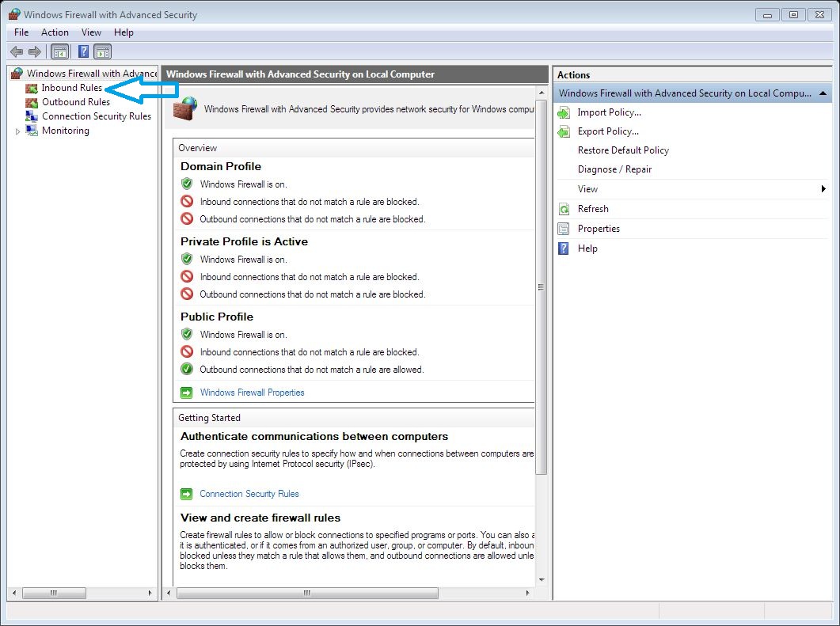Image resolution: width=840 pixels, height=626 pixels.
Task: Open the Windows Firewall Properties link
Action: (252, 393)
